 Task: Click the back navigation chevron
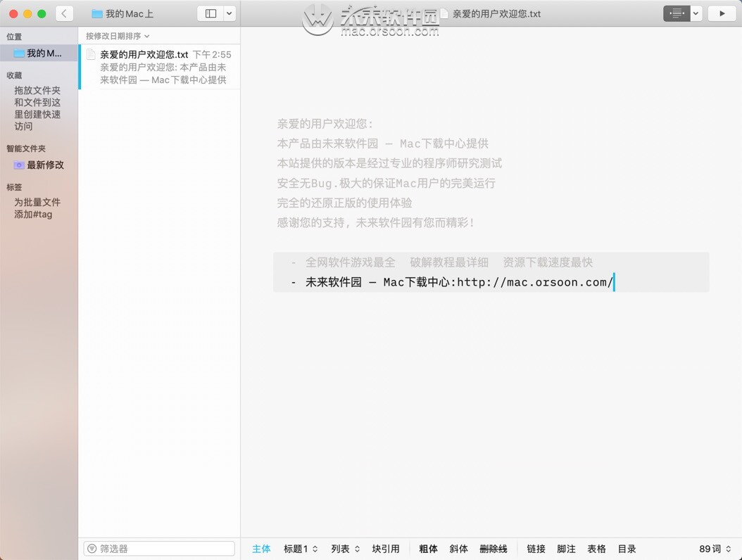pos(64,13)
